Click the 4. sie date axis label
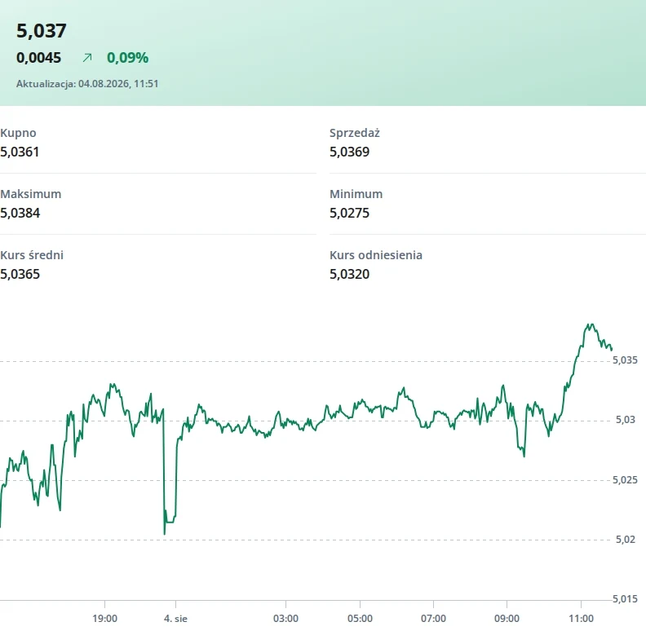The image size is (646, 644). coord(175,619)
